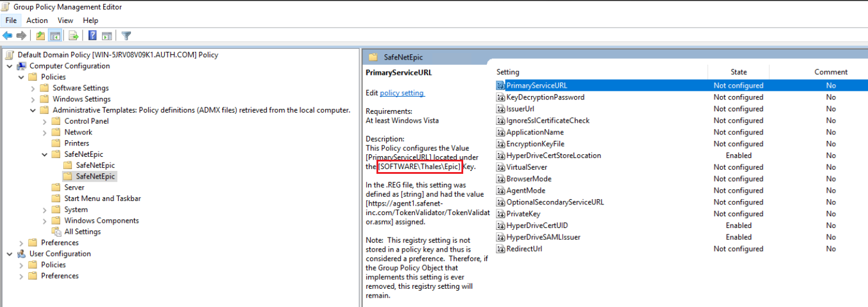
Task: Select the HyperDriveCertUID setting icon
Action: 501,226
